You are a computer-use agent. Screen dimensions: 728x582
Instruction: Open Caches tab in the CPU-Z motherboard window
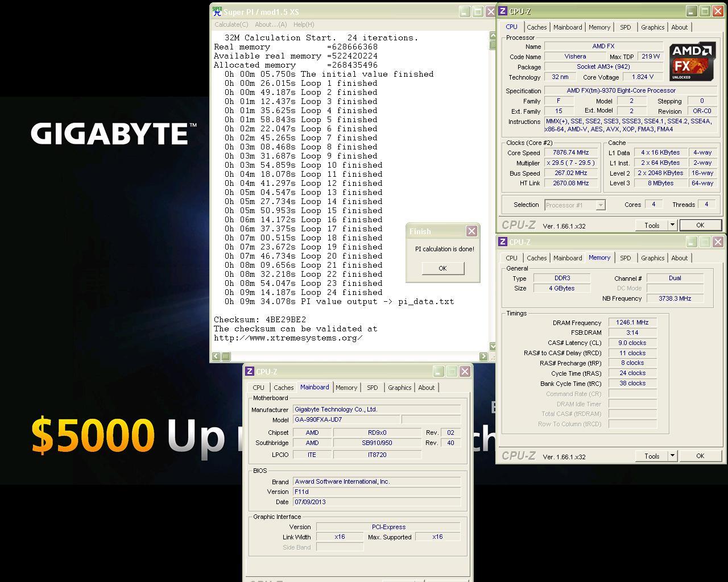tap(283, 388)
